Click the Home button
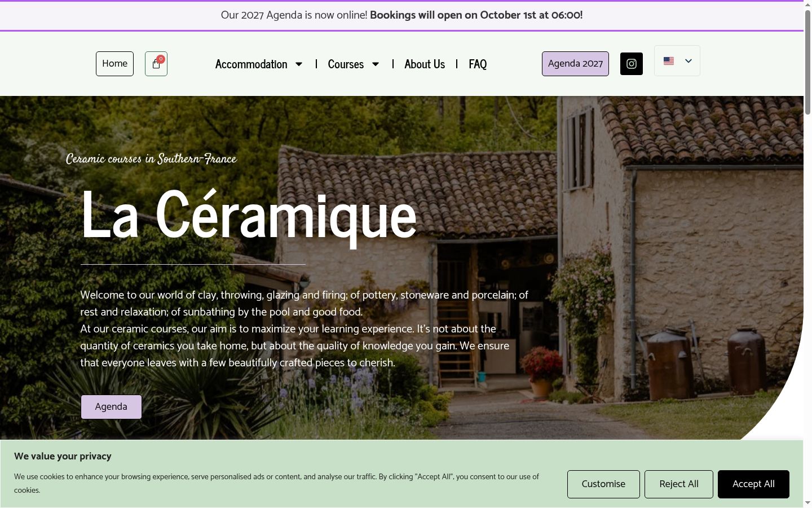812x508 pixels. click(114, 64)
